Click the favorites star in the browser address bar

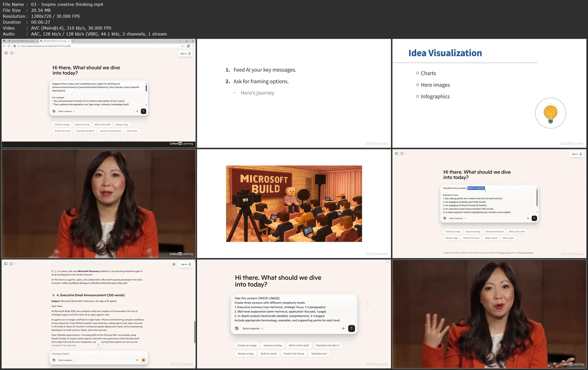pos(183,46)
